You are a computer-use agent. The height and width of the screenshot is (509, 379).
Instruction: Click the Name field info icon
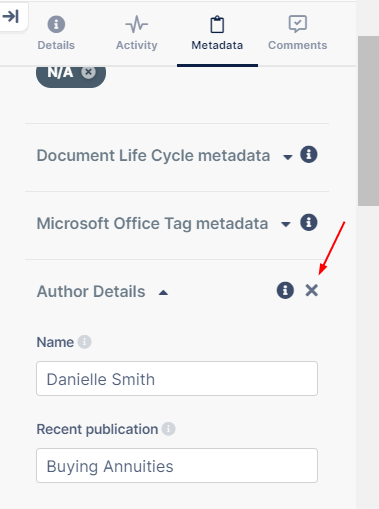point(85,342)
